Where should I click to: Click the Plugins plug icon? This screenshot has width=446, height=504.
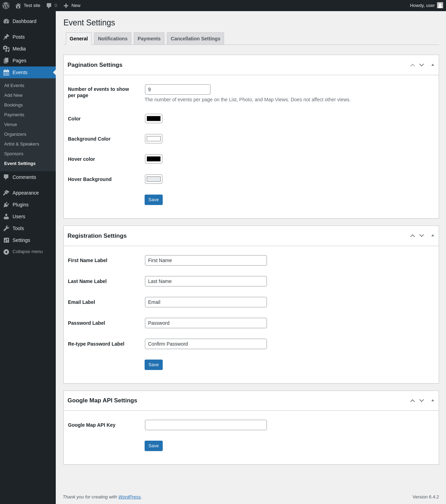point(6,205)
